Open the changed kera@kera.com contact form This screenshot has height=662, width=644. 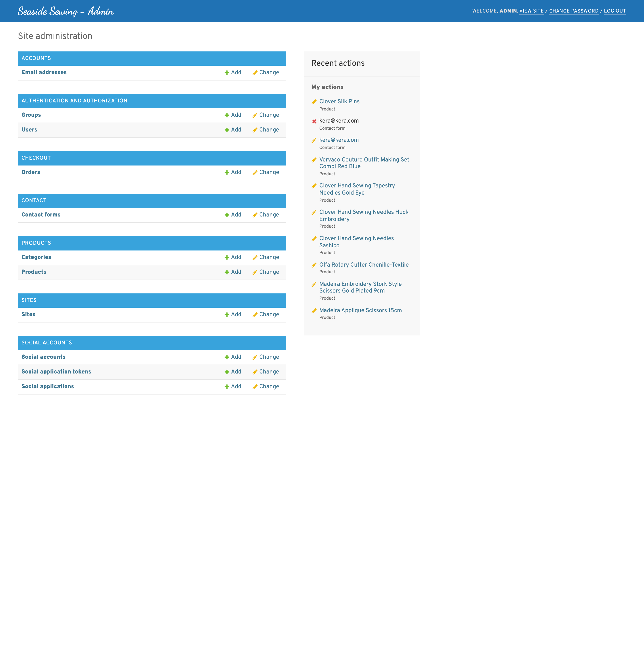click(339, 140)
